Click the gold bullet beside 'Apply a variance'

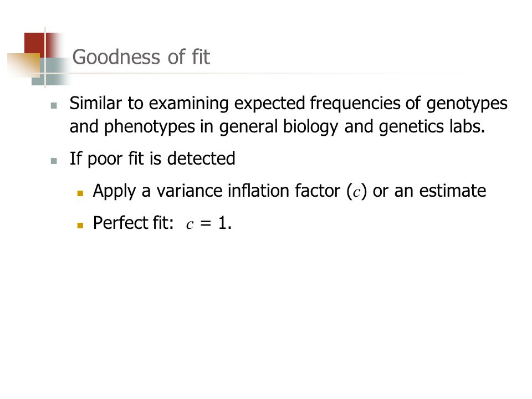coord(80,193)
